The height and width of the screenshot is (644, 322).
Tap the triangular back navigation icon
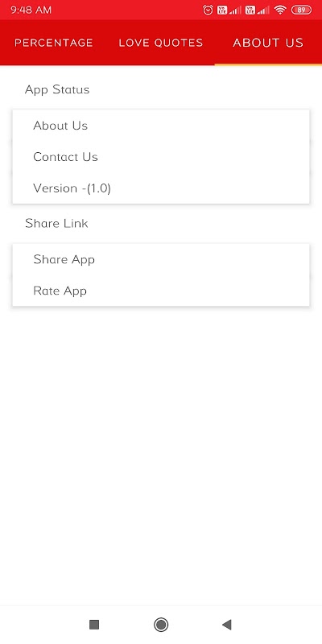[x=227, y=625]
